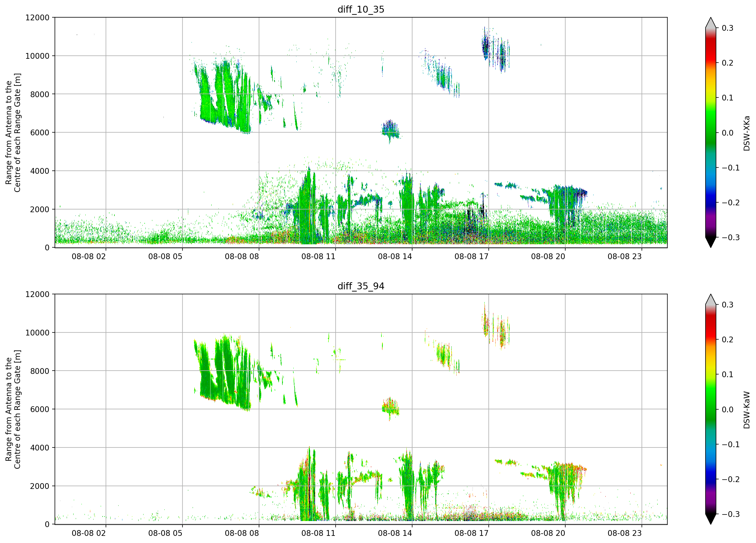Click the 08-08 14 x-tick on diff_35_94 plot
Screen dimensions: 756x543
click(x=395, y=533)
